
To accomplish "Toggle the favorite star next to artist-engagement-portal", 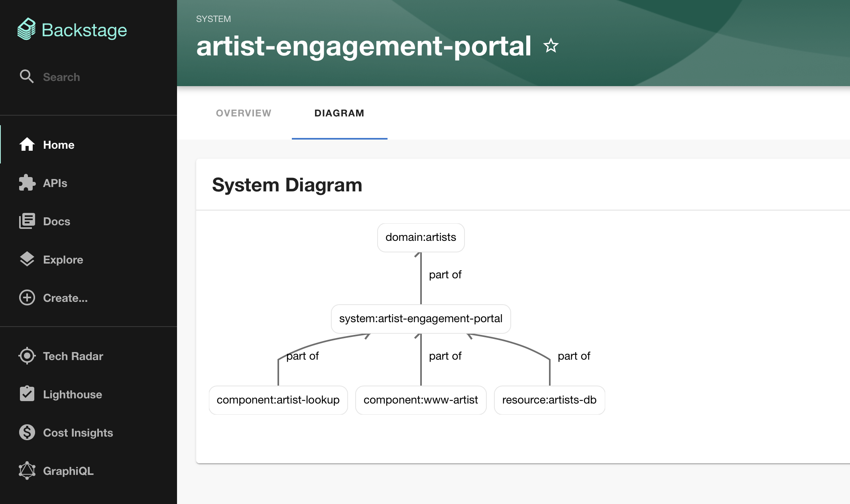I will (551, 46).
